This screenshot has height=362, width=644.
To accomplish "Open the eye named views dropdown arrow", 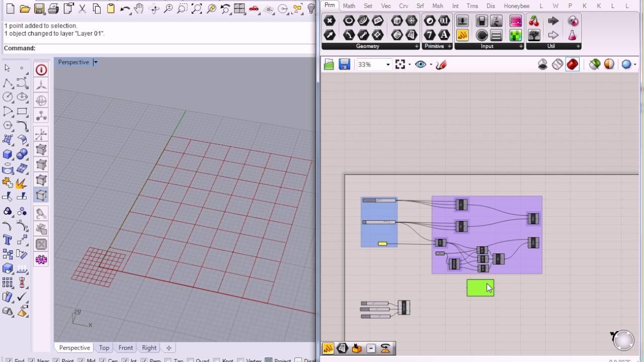I will coord(431,64).
